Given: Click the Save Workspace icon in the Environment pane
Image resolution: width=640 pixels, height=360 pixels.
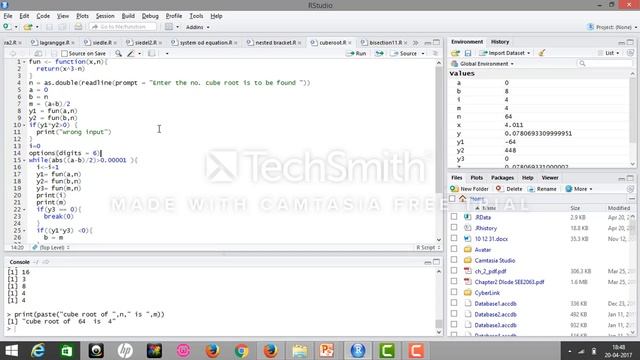Looking at the screenshot, I should coord(468,53).
